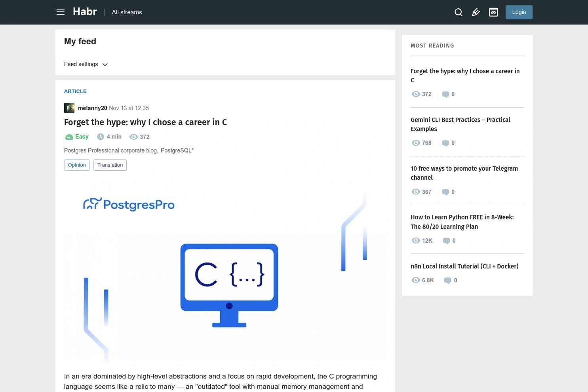Expand the Feed settings dropdown
The height and width of the screenshot is (392, 588).
click(81, 64)
